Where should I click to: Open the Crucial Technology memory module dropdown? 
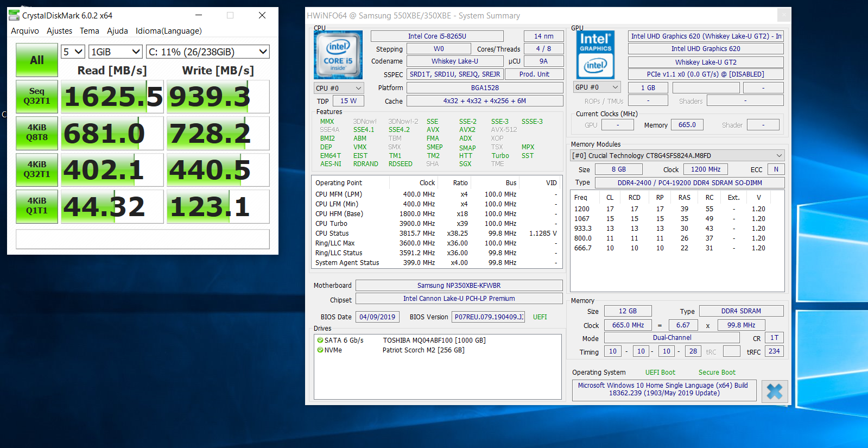pos(677,155)
